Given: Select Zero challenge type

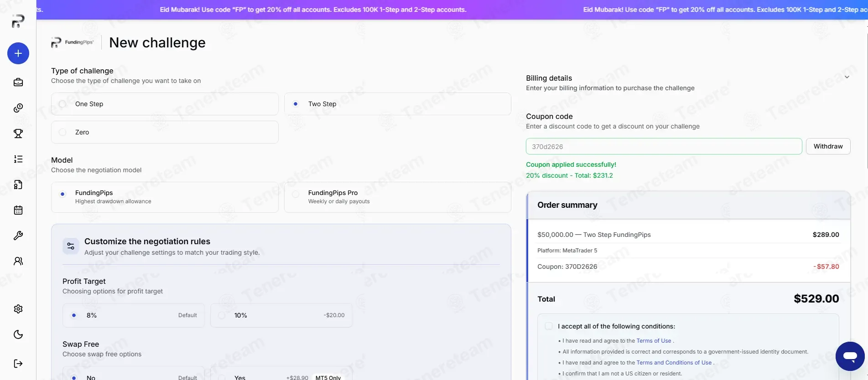Looking at the screenshot, I should click(165, 132).
